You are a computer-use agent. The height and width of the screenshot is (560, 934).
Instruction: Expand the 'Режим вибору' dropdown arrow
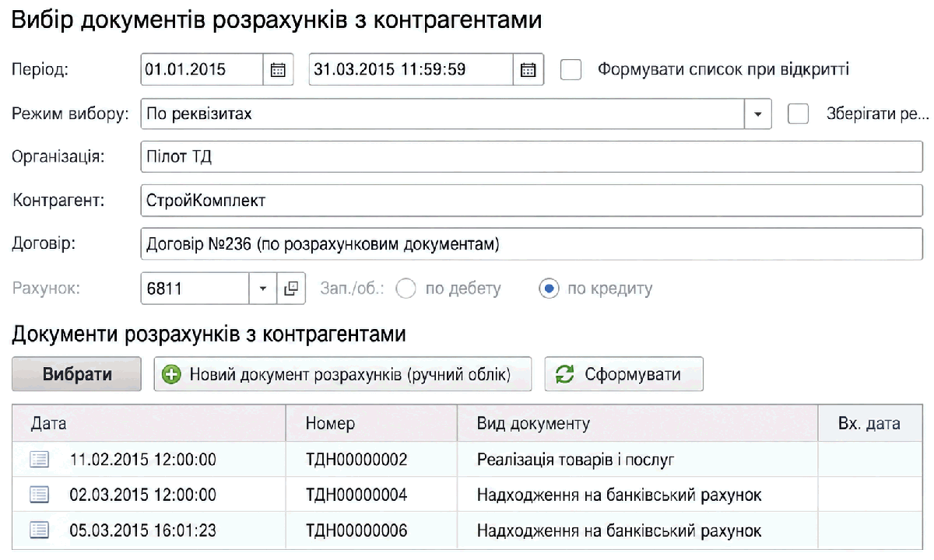(757, 114)
